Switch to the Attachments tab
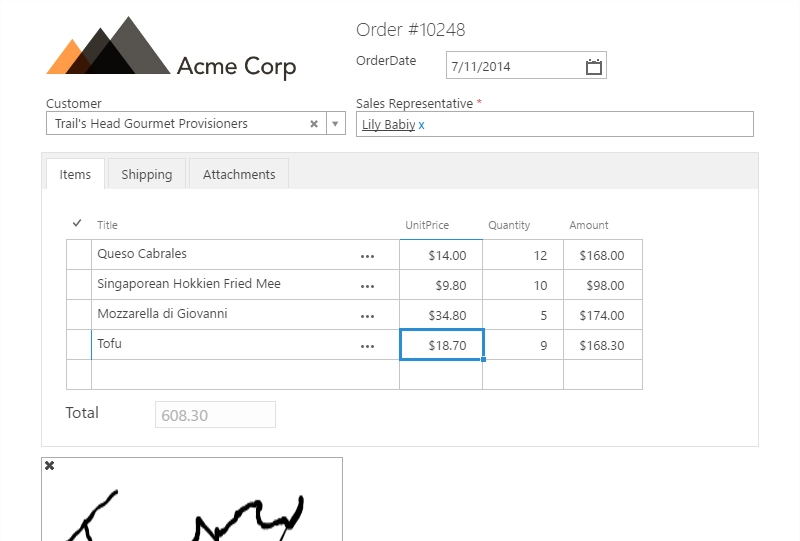 coord(239,174)
